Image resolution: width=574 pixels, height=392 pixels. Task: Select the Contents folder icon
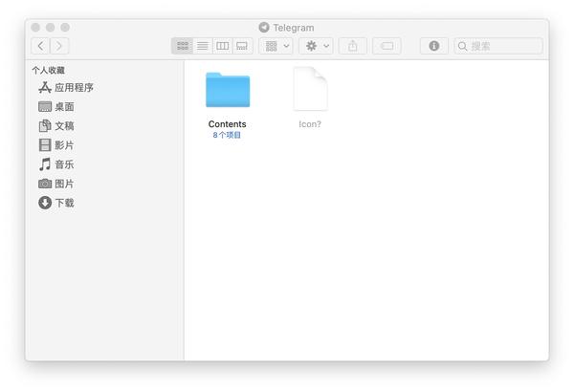tap(228, 90)
